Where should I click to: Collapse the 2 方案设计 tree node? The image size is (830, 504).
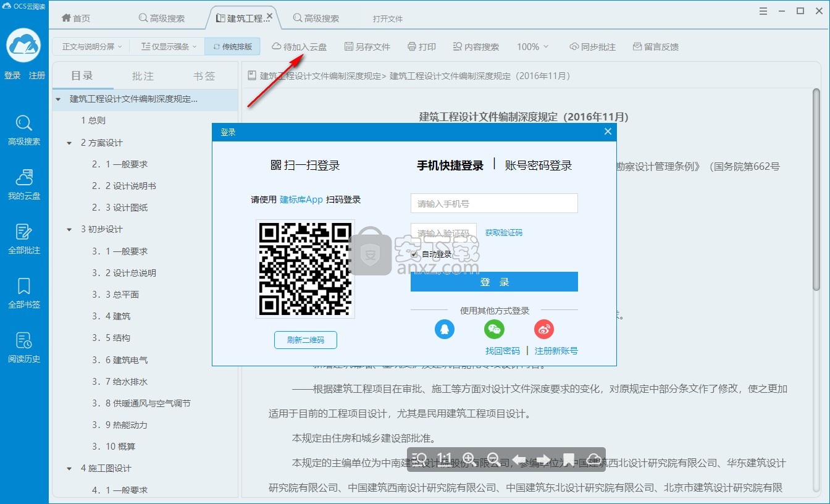(x=69, y=143)
